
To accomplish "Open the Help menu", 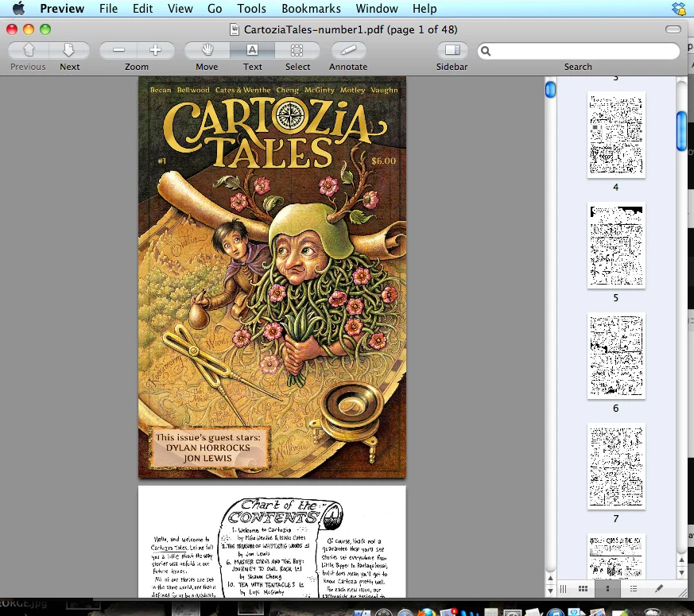I will click(x=425, y=9).
